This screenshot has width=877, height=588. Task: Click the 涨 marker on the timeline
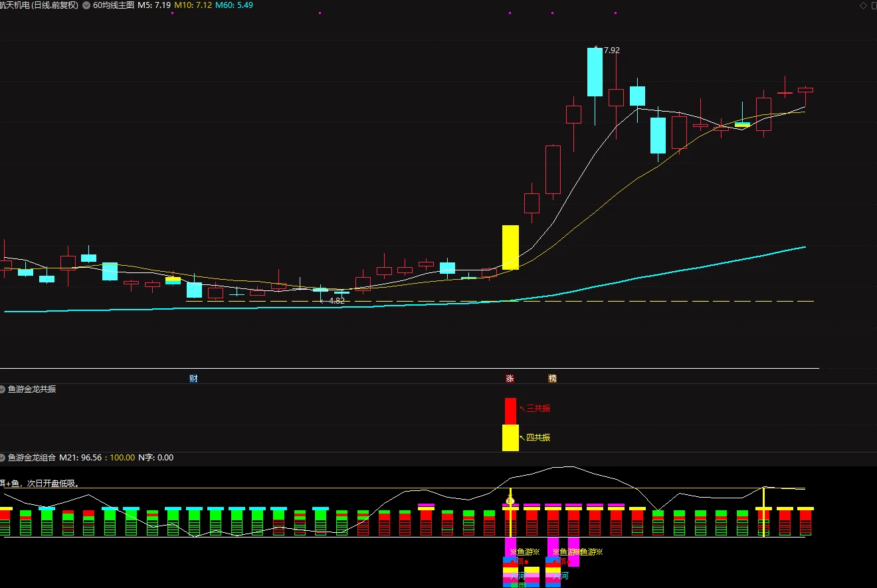[x=510, y=379]
